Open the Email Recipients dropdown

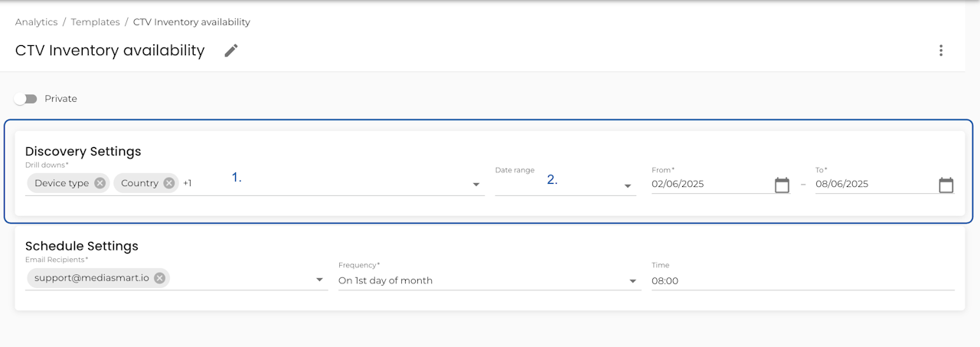tap(320, 280)
